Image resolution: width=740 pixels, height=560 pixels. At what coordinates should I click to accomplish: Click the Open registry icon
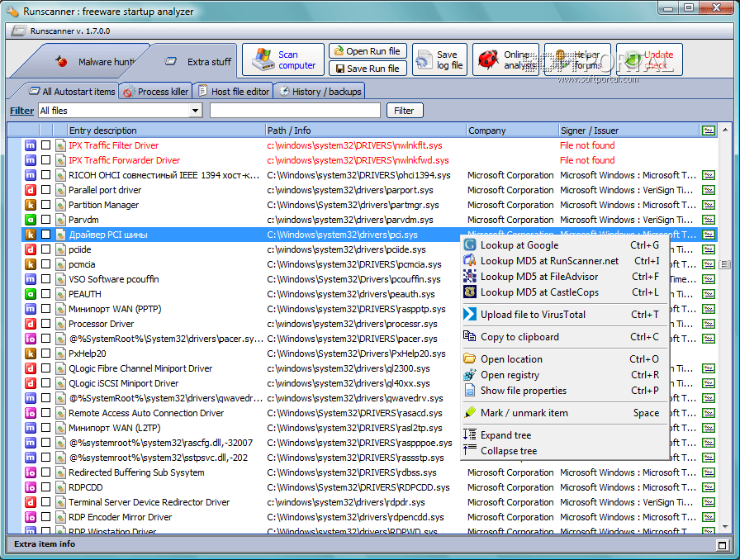470,374
